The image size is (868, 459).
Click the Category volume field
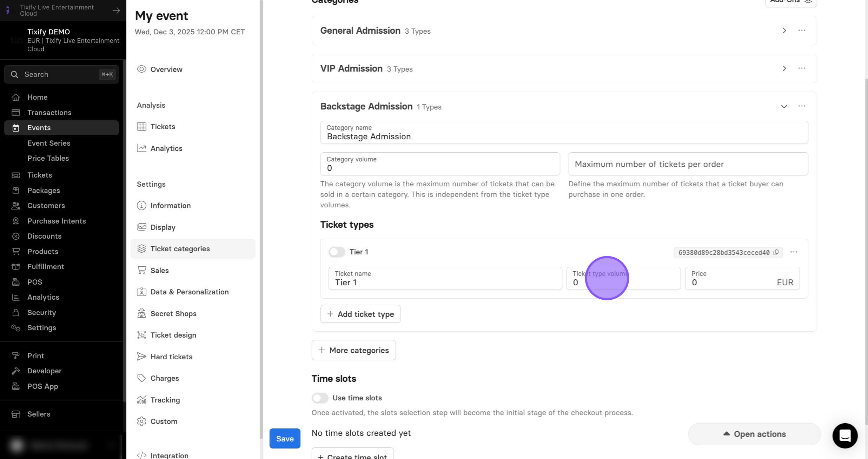440,164
